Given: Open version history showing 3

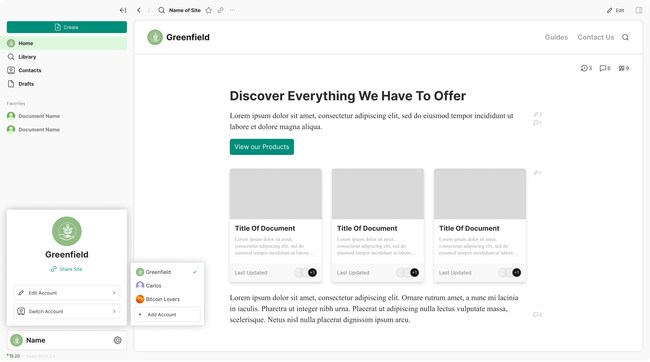Looking at the screenshot, I should [586, 68].
